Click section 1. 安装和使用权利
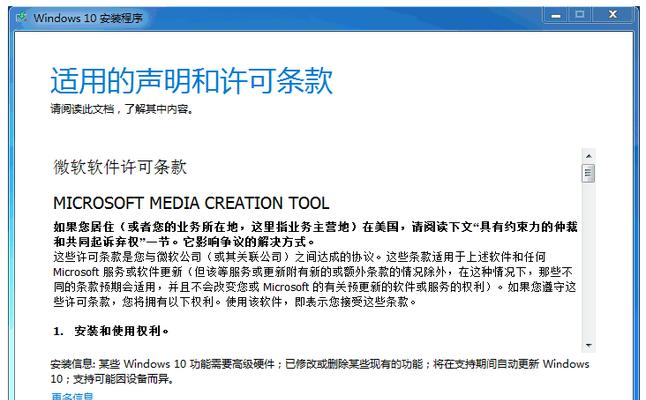Viewport: 646px width, 400px height. 111,331
